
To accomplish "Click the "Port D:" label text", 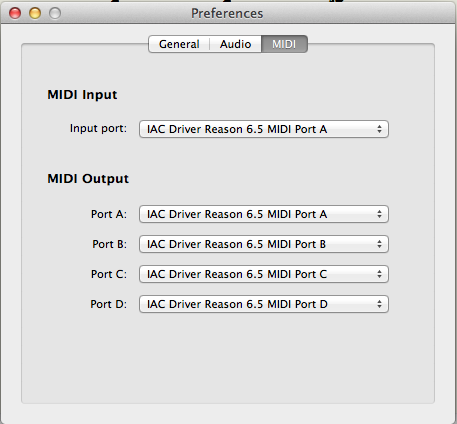I will tap(109, 304).
